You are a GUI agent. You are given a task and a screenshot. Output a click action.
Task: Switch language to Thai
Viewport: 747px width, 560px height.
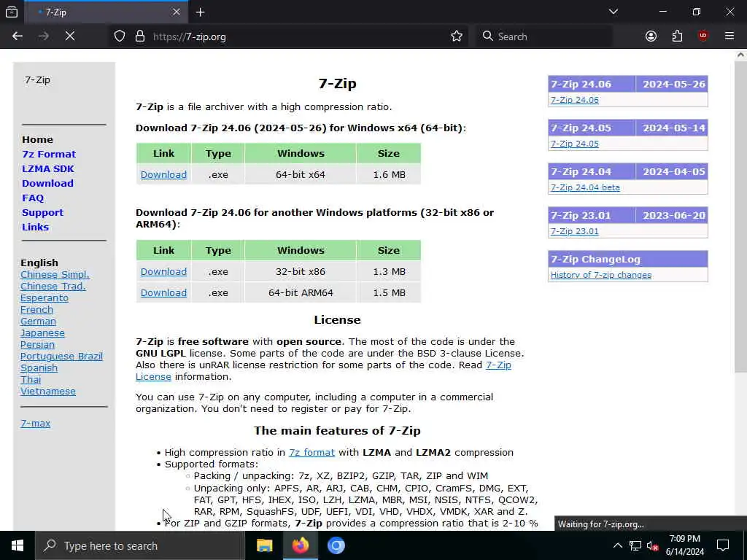31,379
